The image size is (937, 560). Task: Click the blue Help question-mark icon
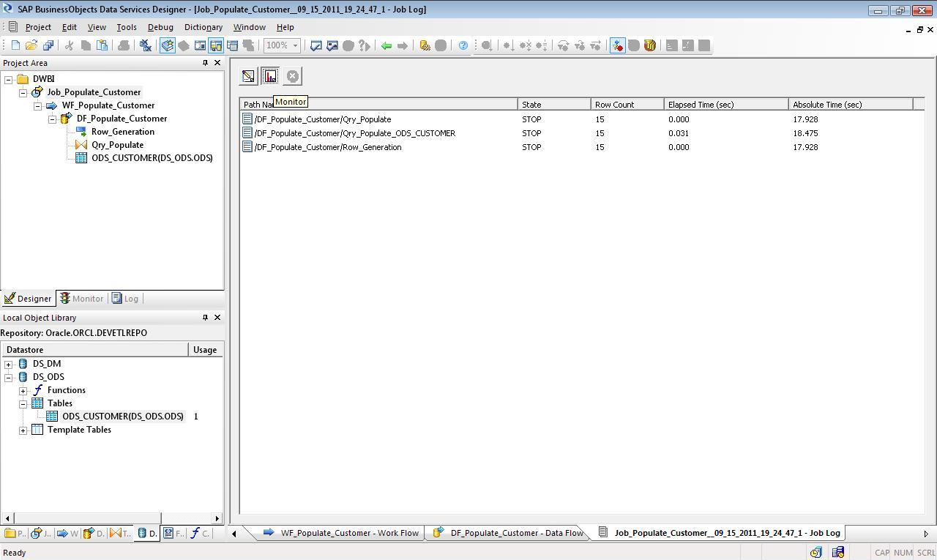coord(463,45)
